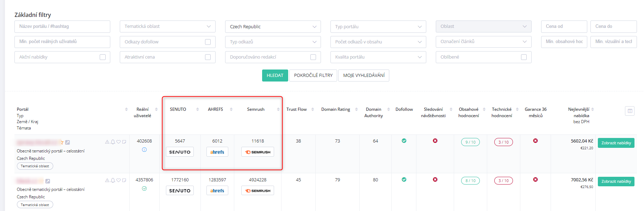Click green verified check under 4357806
This screenshot has height=211, width=644.
(144, 188)
